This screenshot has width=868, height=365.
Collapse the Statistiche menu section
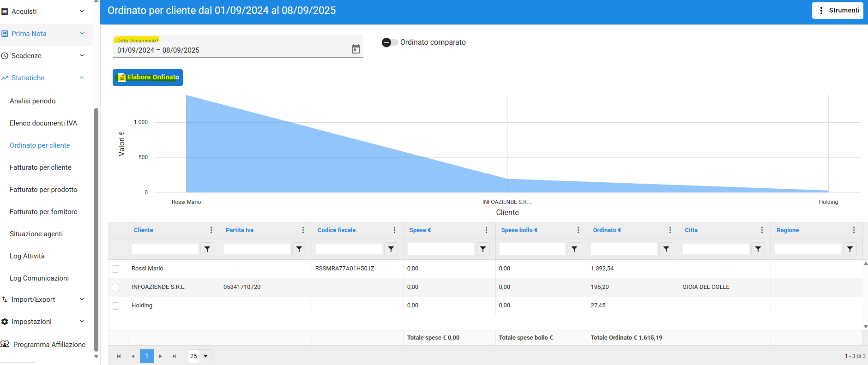tap(46, 78)
